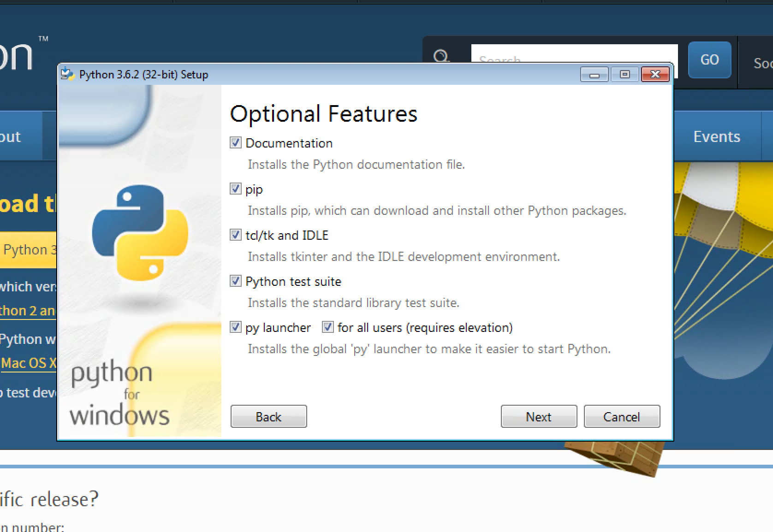The image size is (773, 532).
Task: Maximize the Python Setup window
Action: coord(625,74)
